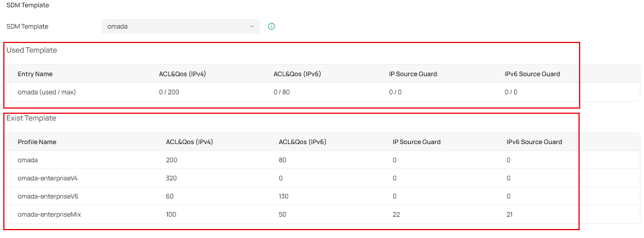Click ACL&Qos (IPv4) header in Used Template table
This screenshot has height=238, width=644.
182,74
